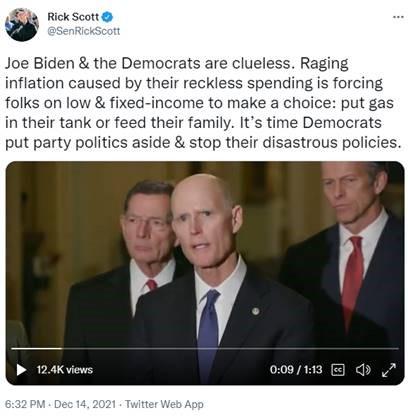Expand video to fullscreen
Screen dimensions: 408x420
(x=389, y=370)
